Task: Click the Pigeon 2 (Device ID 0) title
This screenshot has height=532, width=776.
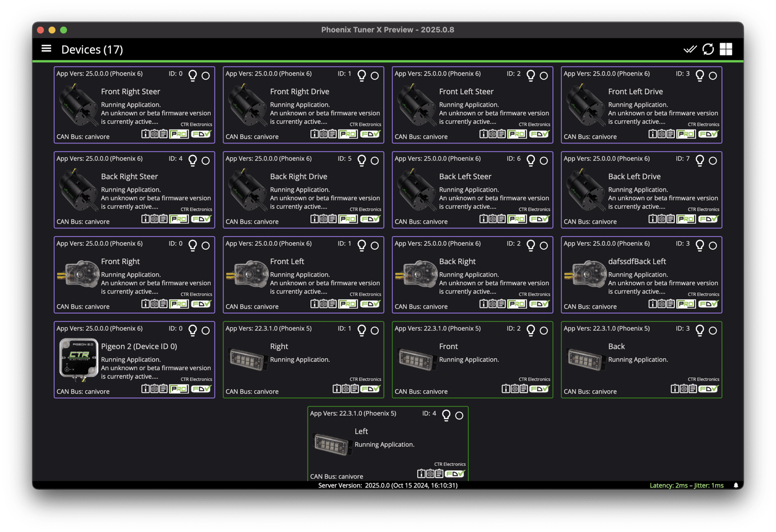Action: click(x=139, y=346)
